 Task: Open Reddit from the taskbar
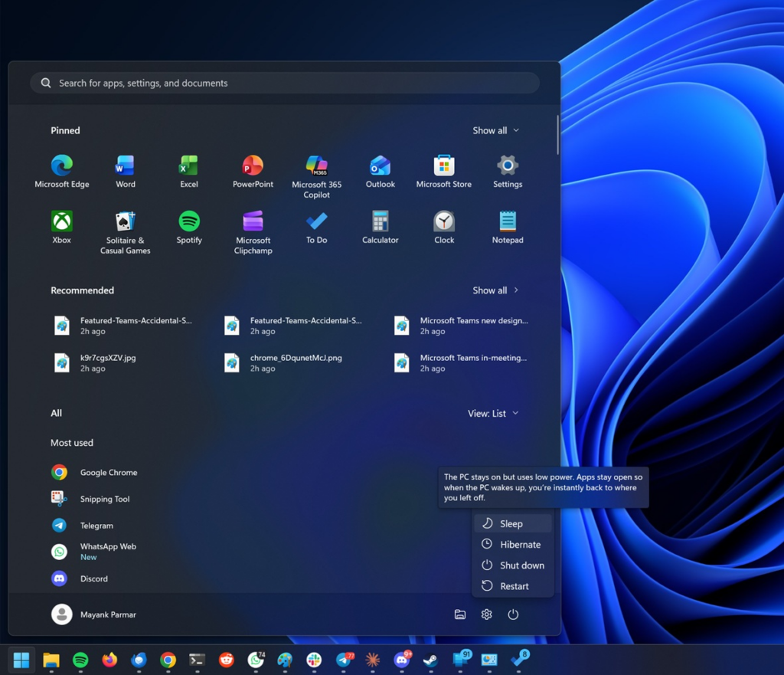[x=227, y=660]
